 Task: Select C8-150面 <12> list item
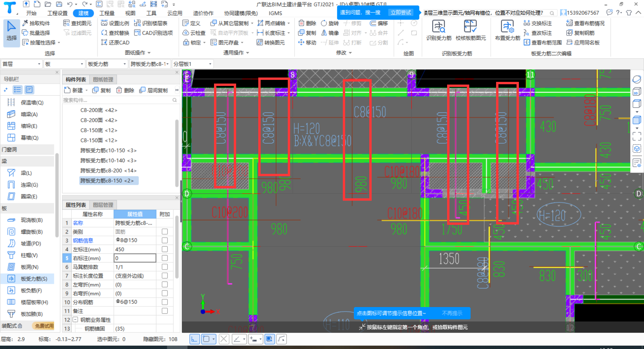[99, 140]
